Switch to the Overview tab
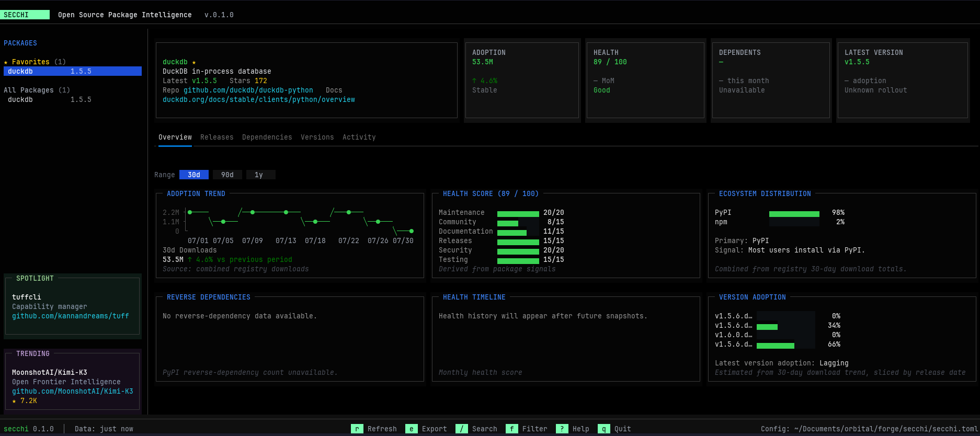 175,137
